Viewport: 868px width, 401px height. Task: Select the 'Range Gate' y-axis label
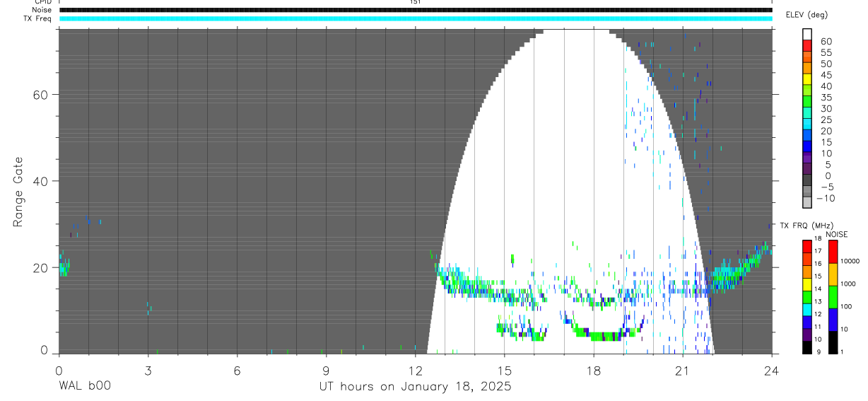pos(19,192)
